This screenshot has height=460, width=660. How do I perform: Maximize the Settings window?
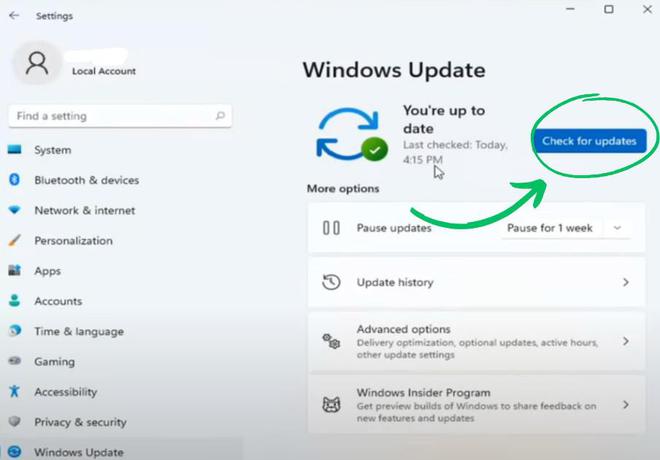[609, 9]
